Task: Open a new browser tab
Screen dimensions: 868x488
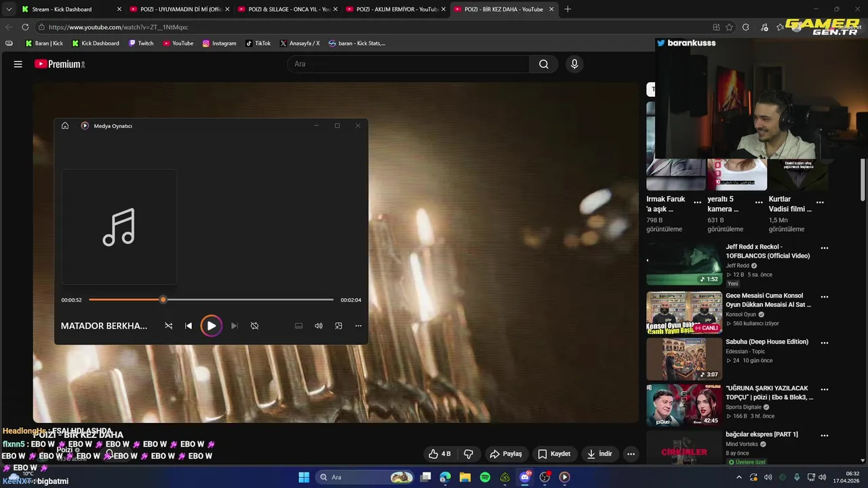Action: click(568, 9)
